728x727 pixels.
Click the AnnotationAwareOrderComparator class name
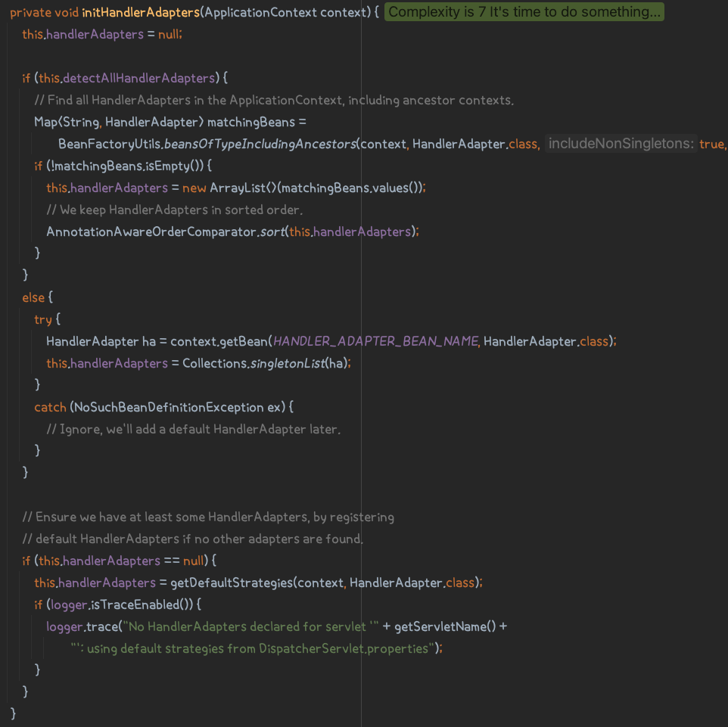pos(151,231)
